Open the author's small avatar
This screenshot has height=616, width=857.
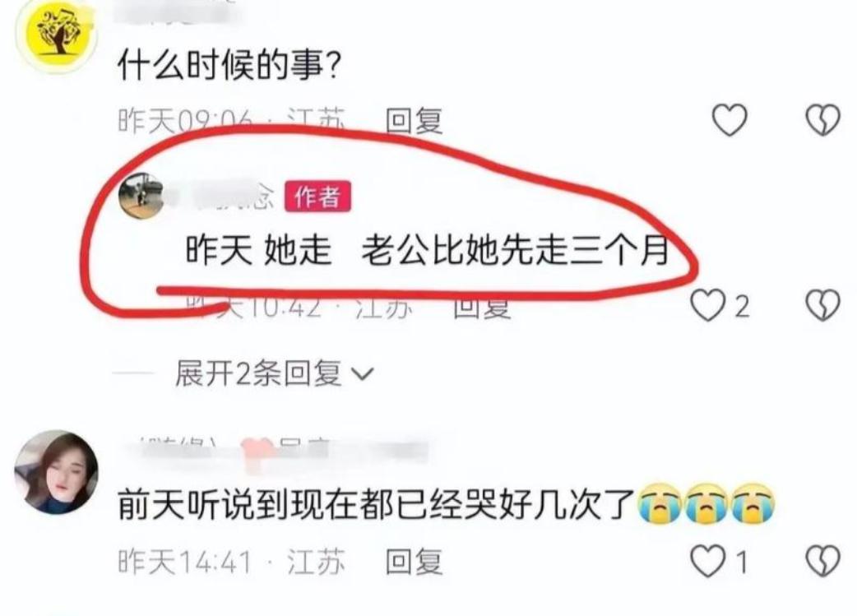pyautogui.click(x=141, y=196)
